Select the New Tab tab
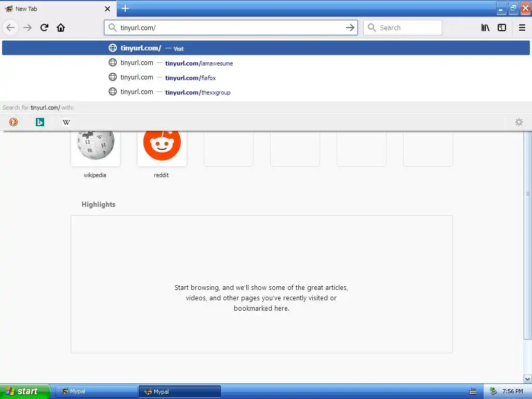 click(x=58, y=9)
